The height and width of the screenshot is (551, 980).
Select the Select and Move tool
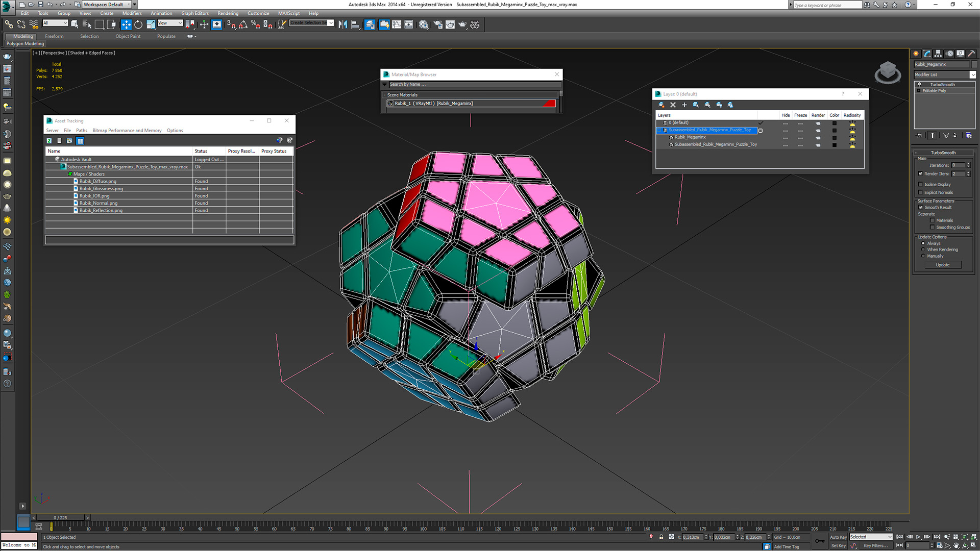(x=126, y=24)
